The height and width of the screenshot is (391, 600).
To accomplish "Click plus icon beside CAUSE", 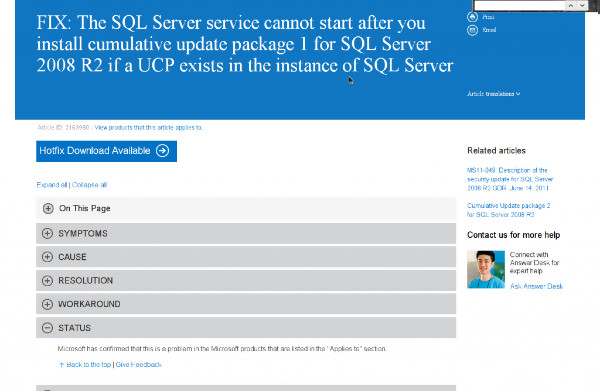I will coord(47,257).
